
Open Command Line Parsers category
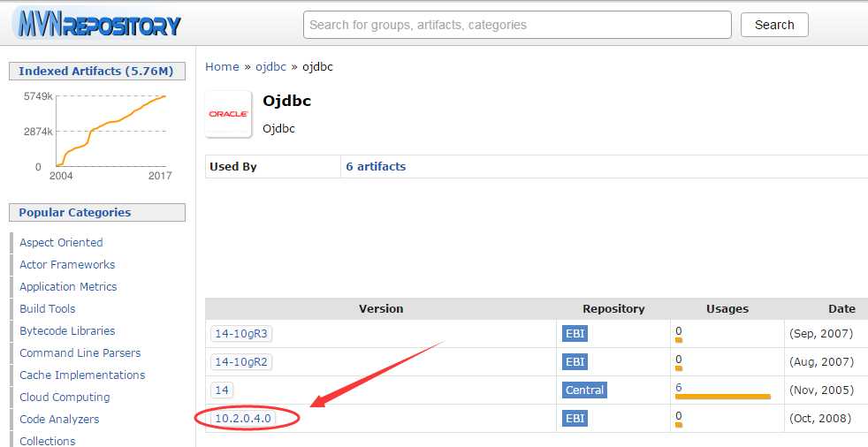[80, 353]
